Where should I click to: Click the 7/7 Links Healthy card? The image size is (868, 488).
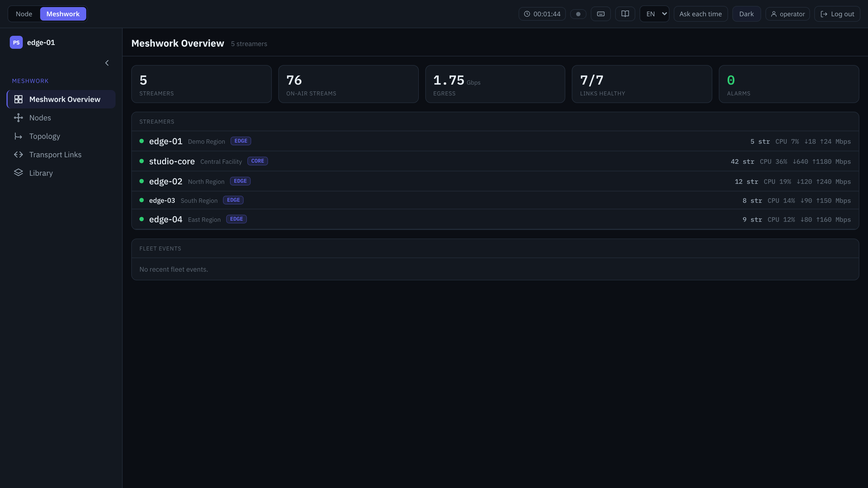[x=642, y=84]
